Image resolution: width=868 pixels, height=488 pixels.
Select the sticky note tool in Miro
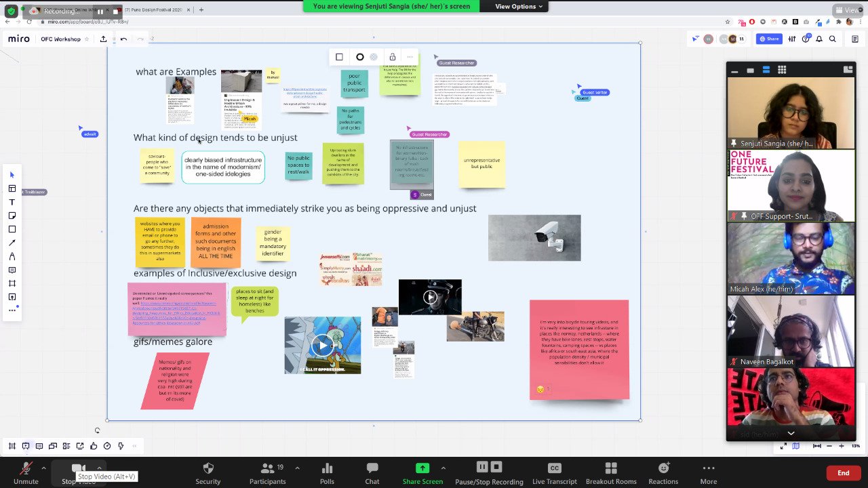pyautogui.click(x=12, y=216)
